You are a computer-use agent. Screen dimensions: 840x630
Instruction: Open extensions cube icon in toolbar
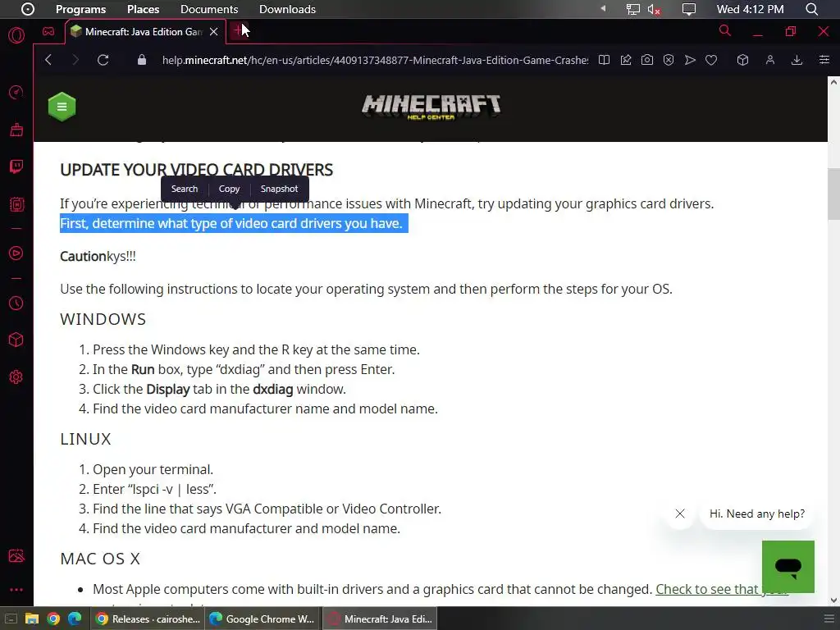pyautogui.click(x=742, y=60)
